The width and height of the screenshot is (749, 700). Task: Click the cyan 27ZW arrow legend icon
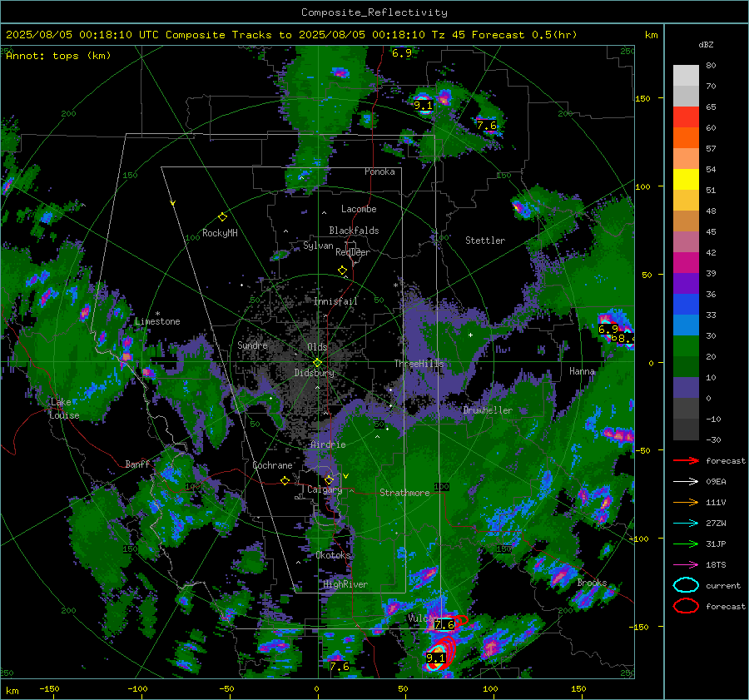coord(686,524)
